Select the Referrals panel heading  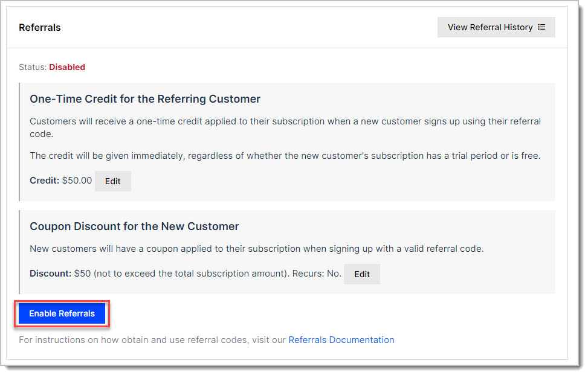point(40,27)
